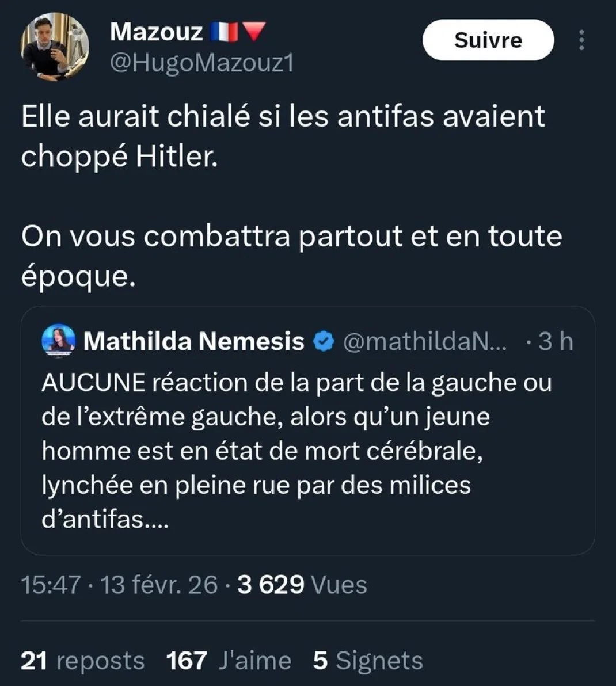Click the 13 févr. 26 date
This screenshot has height=686, width=616.
[159, 585]
